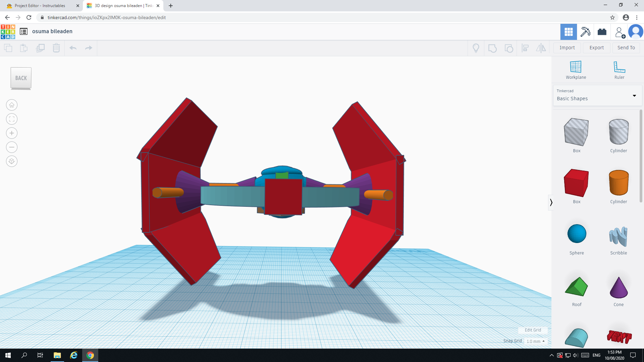Viewport: 644px width, 362px height.
Task: Bookmark this page star icon
Action: (x=612, y=17)
